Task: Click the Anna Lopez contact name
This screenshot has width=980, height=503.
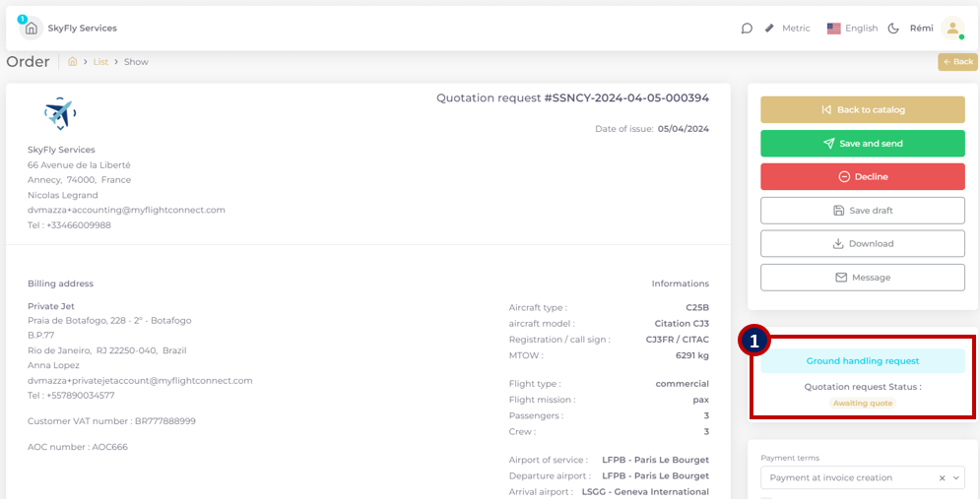Action: [53, 365]
